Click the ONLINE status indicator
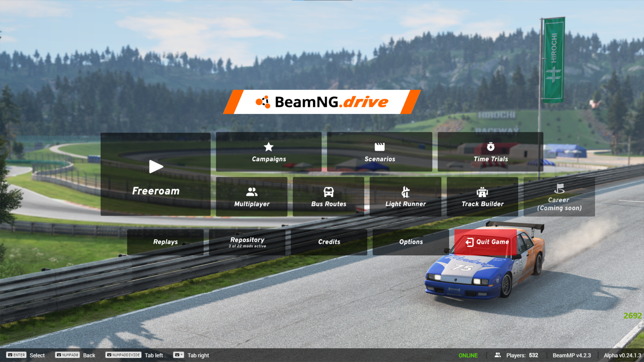Viewport: 644px width, 362px height. click(468, 355)
